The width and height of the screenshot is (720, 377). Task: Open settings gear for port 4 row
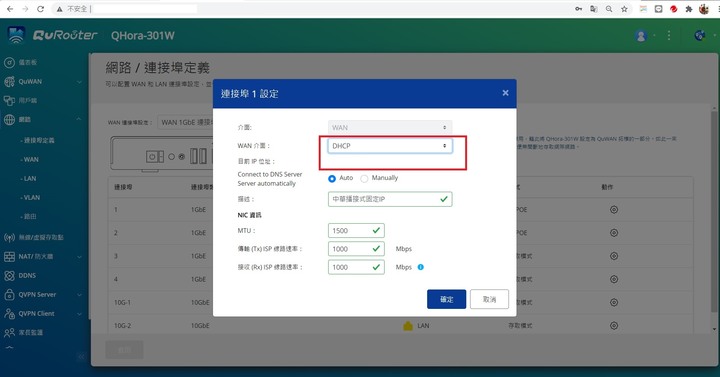[x=614, y=279]
